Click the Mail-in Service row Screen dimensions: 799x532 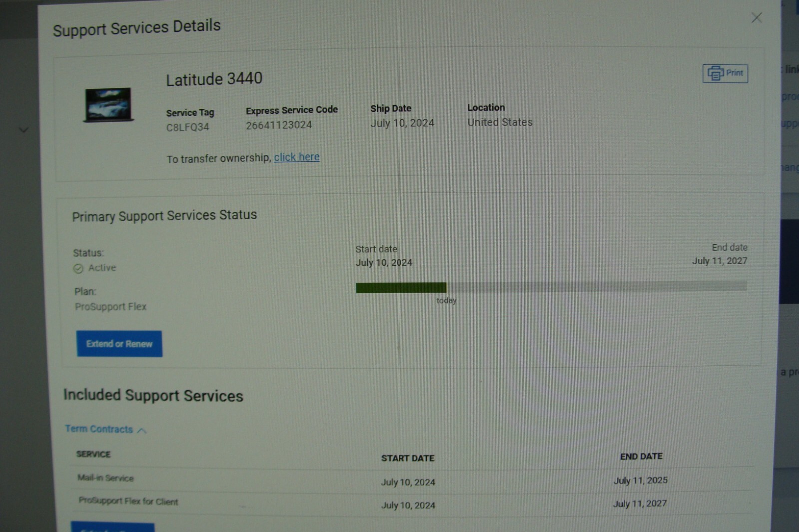[x=412, y=480]
